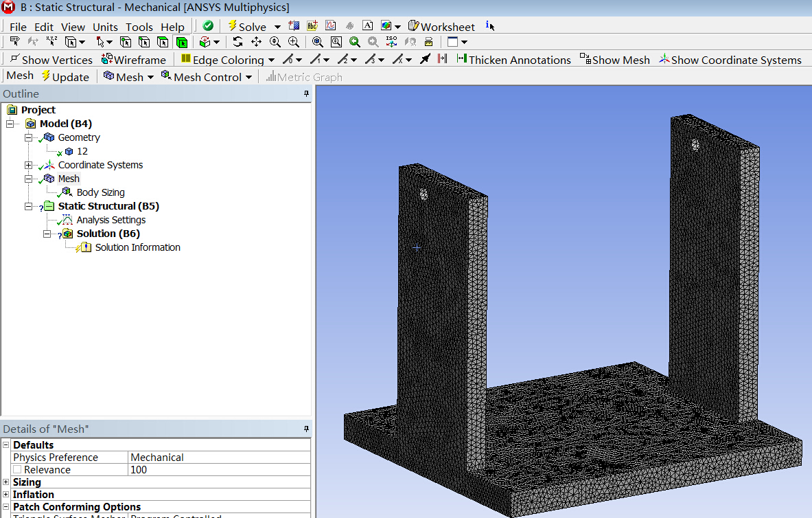Toggle Show Mesh in the viewport
This screenshot has width=812, height=518.
click(614, 60)
